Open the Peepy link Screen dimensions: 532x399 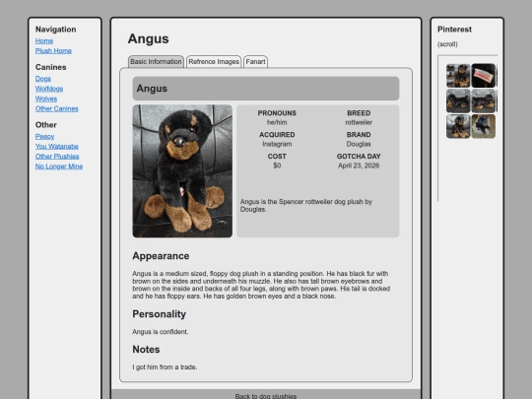(44, 136)
